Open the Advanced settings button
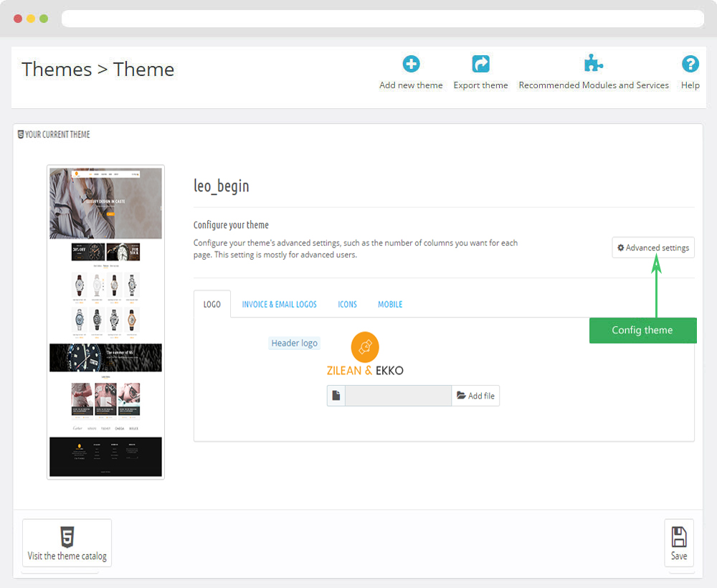Screen dimensions: 717x588 point(653,248)
